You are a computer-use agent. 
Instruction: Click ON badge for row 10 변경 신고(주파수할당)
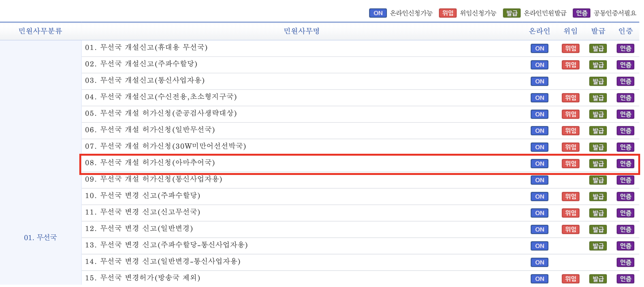click(539, 197)
